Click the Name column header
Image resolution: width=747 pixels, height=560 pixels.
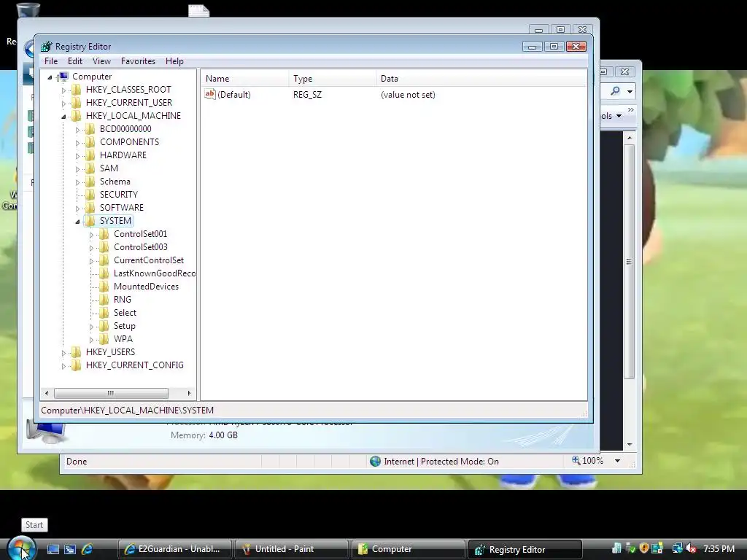click(245, 79)
